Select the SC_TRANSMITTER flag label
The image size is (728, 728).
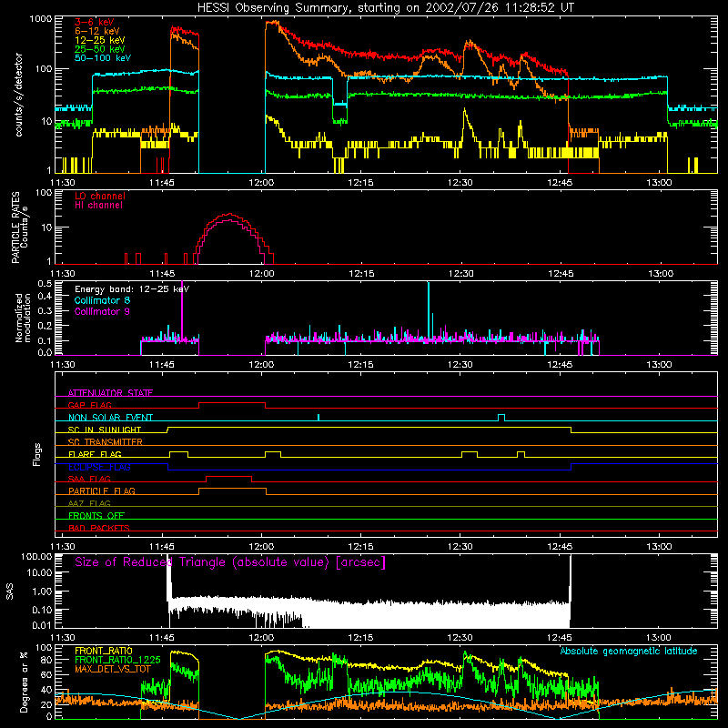pyautogui.click(x=106, y=442)
